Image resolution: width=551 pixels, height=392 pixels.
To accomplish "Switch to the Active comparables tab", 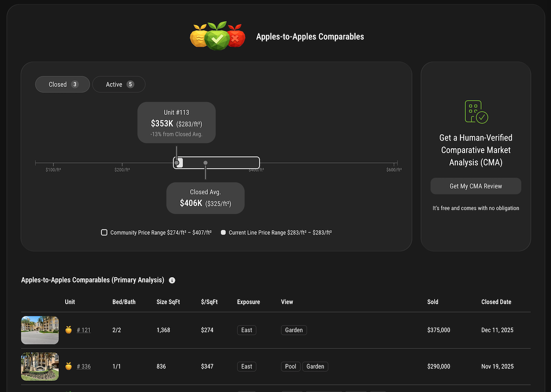I will tap(119, 84).
